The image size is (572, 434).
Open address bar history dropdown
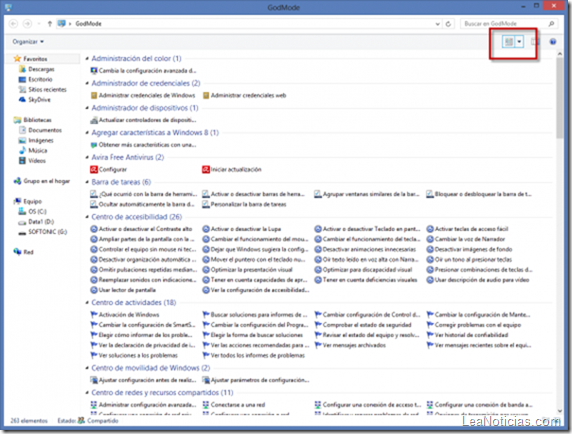437,24
